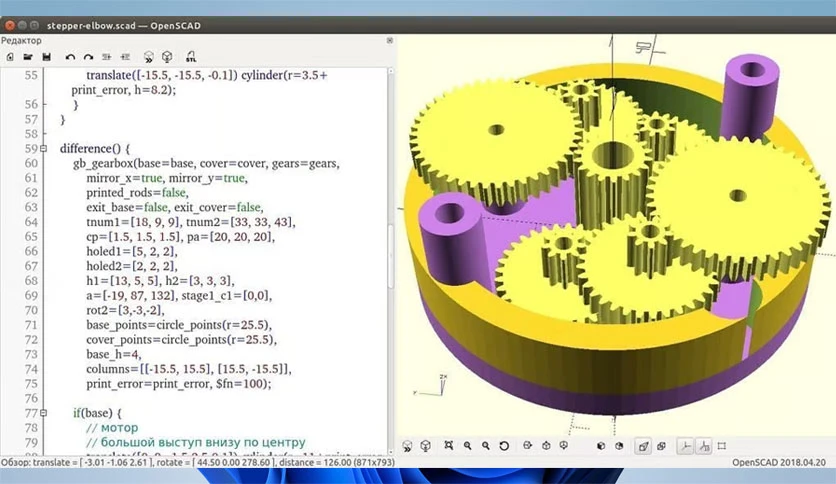Click the 'exit_base=false' code line
The width and height of the screenshot is (836, 484).
pyautogui.click(x=175, y=207)
